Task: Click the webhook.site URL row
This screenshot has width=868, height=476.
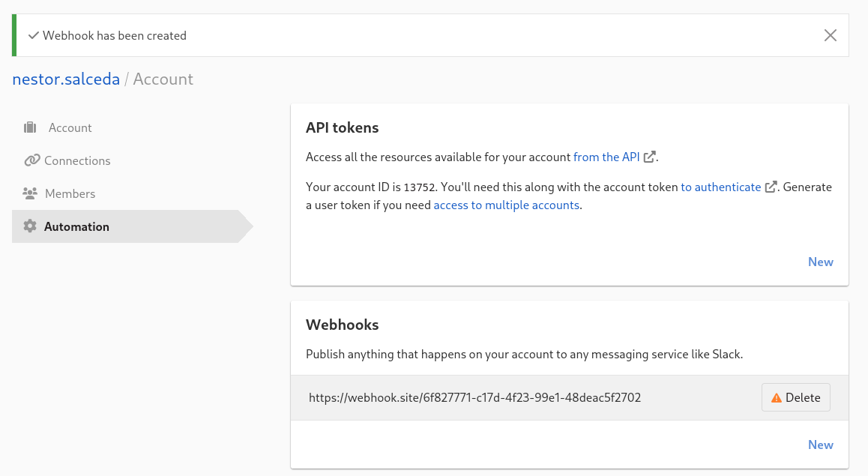Action: click(x=474, y=398)
